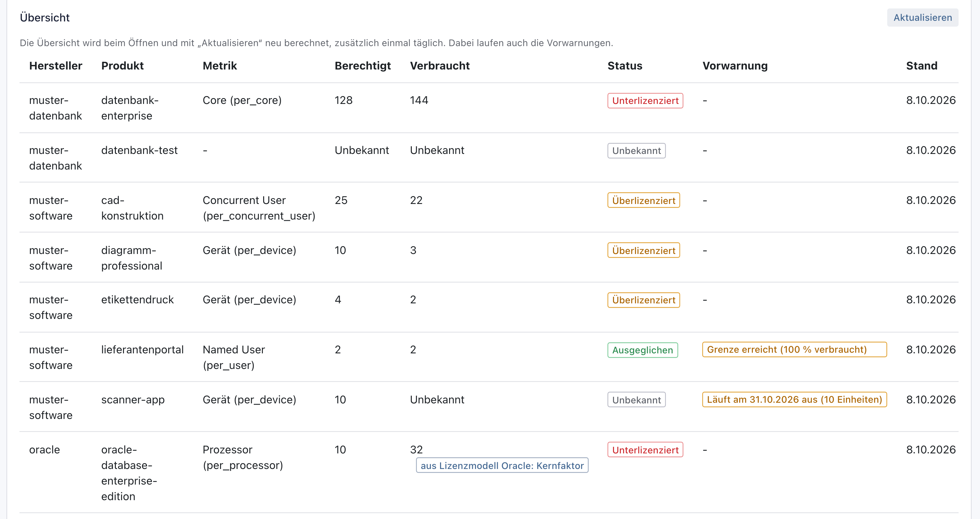Select the oracle-database-enterprise-edition product cell
The image size is (980, 519).
(129, 473)
